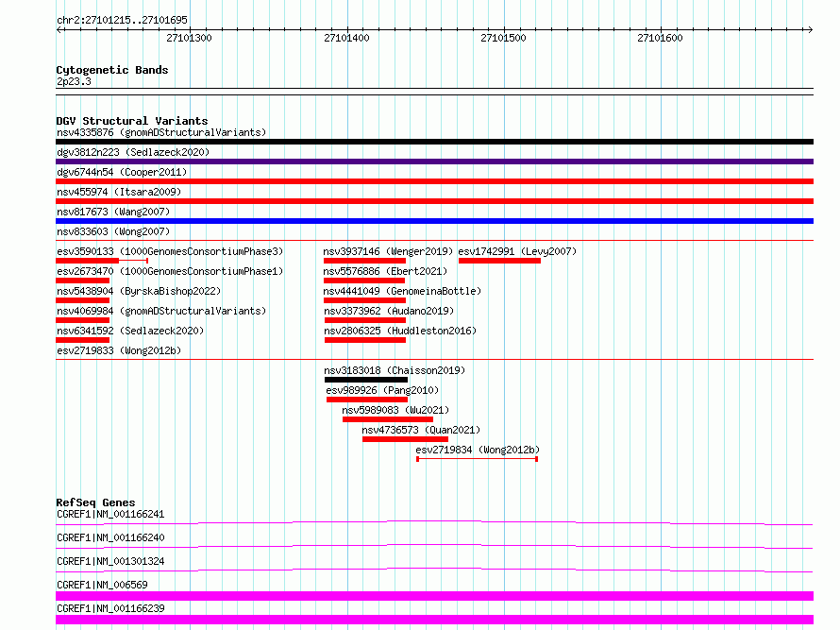Click ruler position 27101300
Screen dimensions: 840x630
tap(189, 38)
